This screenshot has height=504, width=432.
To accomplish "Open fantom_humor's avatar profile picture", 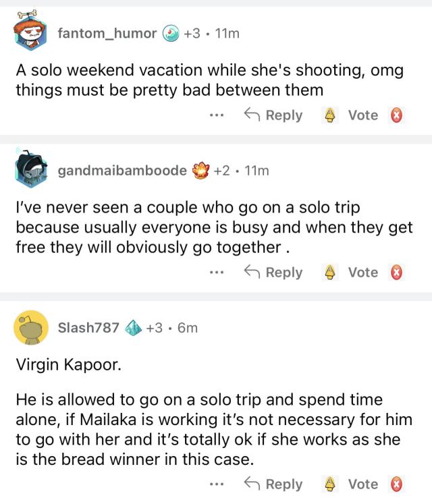I will pos(31,30).
